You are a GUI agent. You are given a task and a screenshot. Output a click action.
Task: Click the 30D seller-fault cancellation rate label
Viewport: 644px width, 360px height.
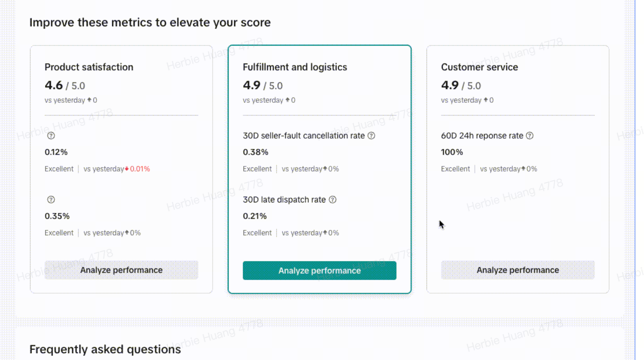(x=304, y=136)
